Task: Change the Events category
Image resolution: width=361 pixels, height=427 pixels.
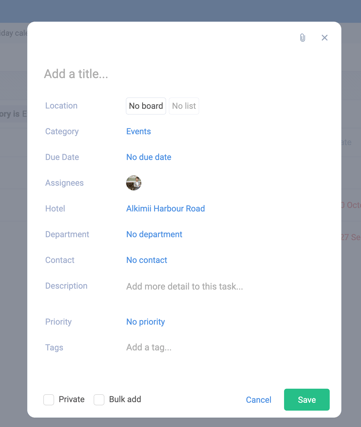Action: [138, 131]
